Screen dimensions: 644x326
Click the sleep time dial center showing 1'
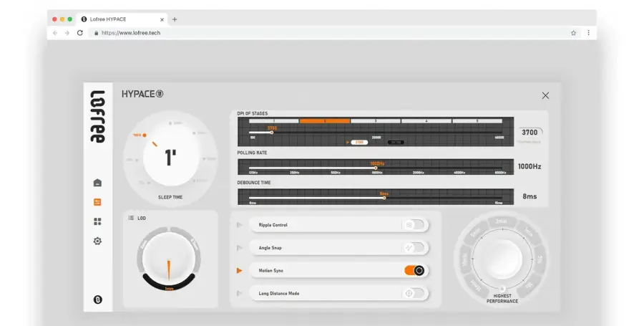tap(170, 158)
